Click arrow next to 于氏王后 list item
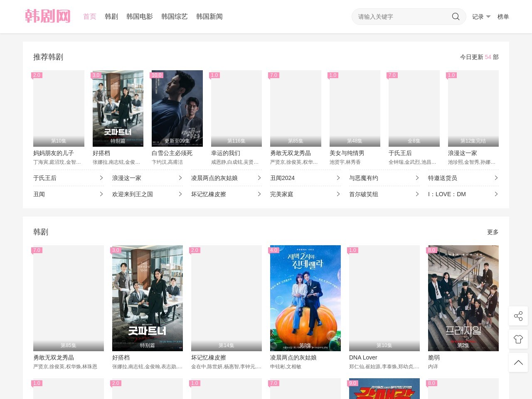This screenshot has height=399, width=532. pyautogui.click(x=101, y=178)
